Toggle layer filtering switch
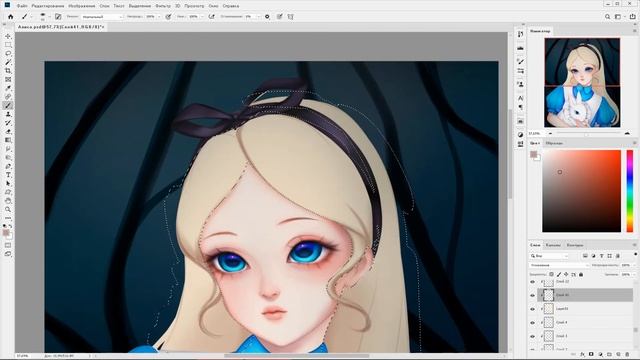This screenshot has height=360, width=640. pos(636,254)
